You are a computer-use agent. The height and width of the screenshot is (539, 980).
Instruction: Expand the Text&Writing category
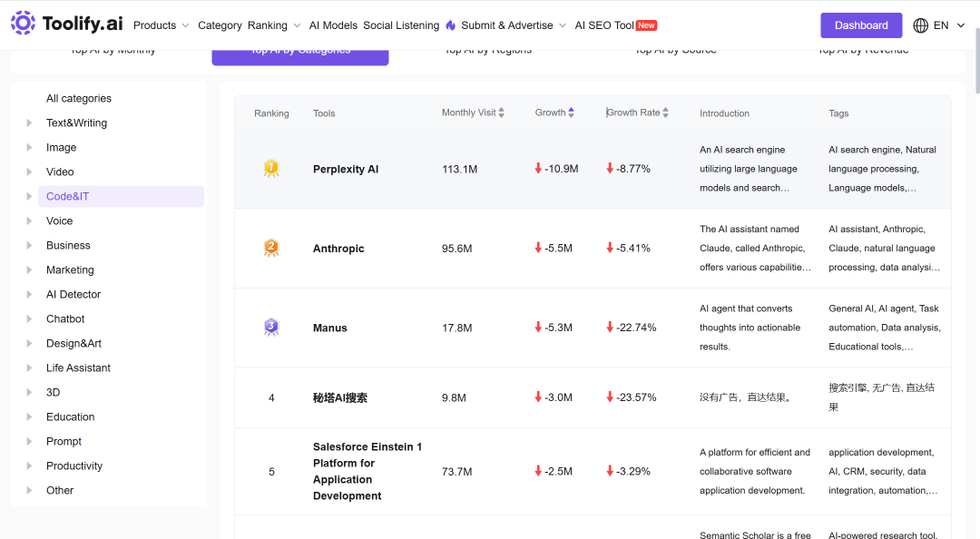(x=29, y=123)
